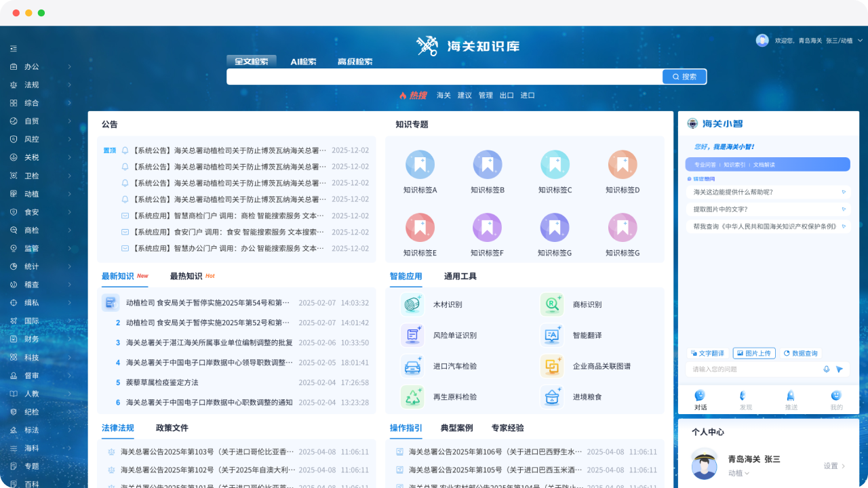Open the 动植 dropdown in 个人中心
The width and height of the screenshot is (868, 488).
[738, 473]
